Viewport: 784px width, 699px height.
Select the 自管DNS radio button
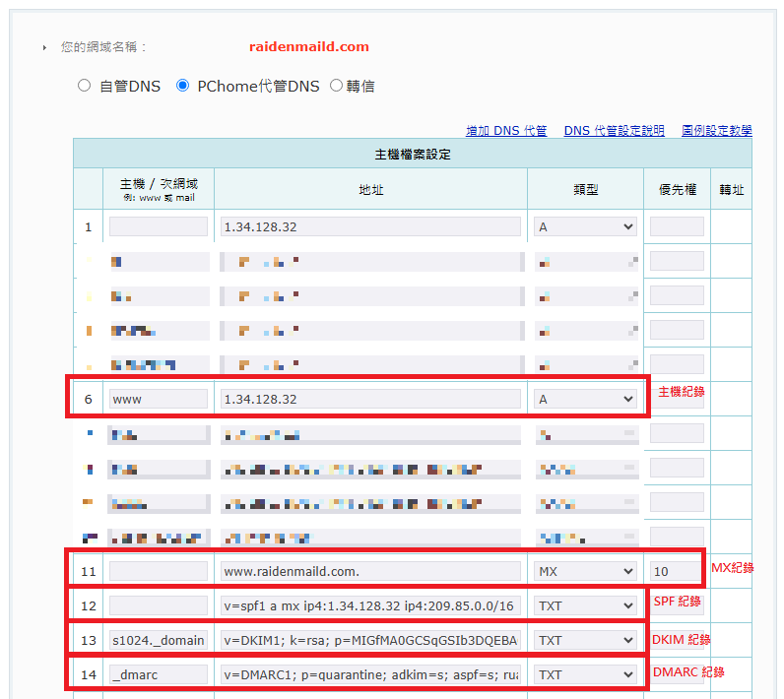pyautogui.click(x=85, y=86)
